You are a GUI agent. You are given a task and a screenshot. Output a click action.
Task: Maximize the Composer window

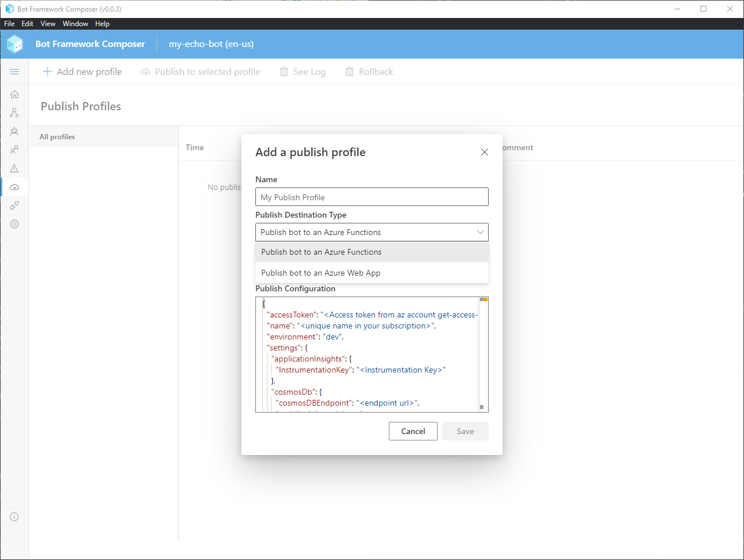coord(703,9)
